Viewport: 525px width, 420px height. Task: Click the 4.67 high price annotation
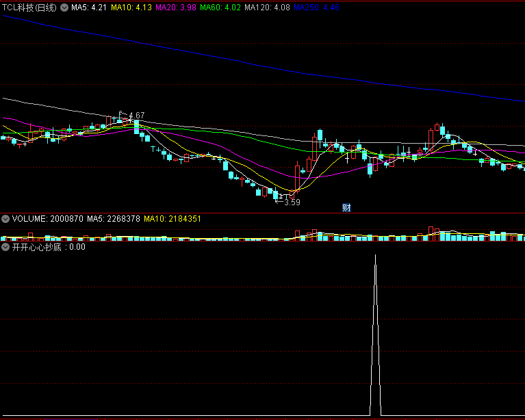(137, 116)
